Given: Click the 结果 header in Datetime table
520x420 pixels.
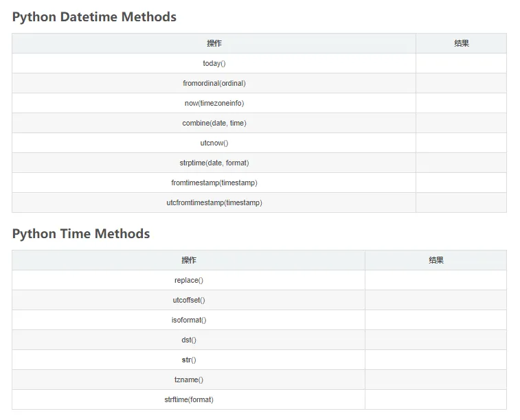Looking at the screenshot, I should [462, 43].
